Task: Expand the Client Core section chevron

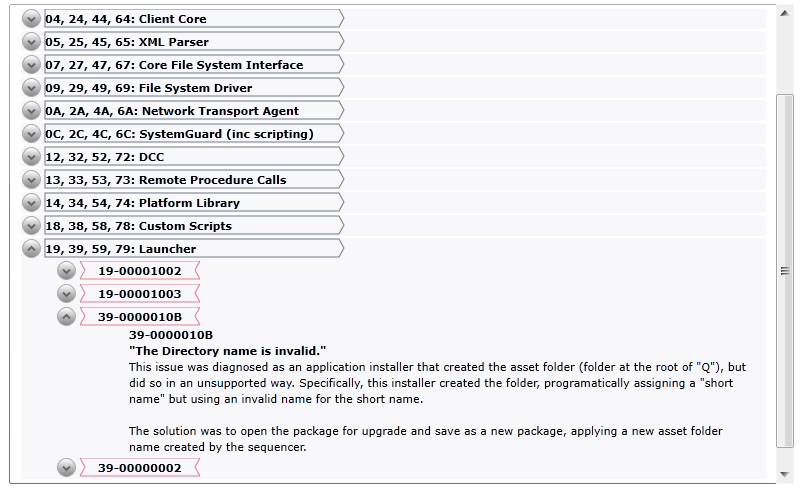Action: pos(31,19)
